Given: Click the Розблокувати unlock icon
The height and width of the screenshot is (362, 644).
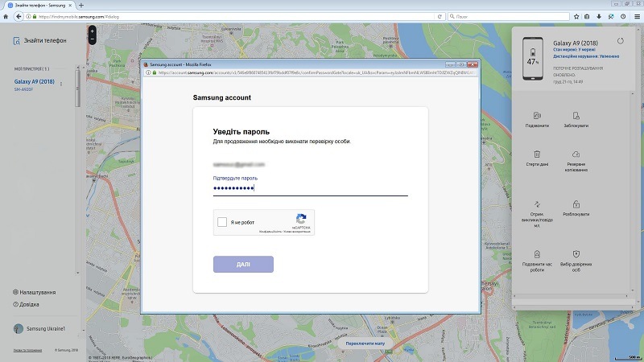Looking at the screenshot, I should click(x=576, y=204).
